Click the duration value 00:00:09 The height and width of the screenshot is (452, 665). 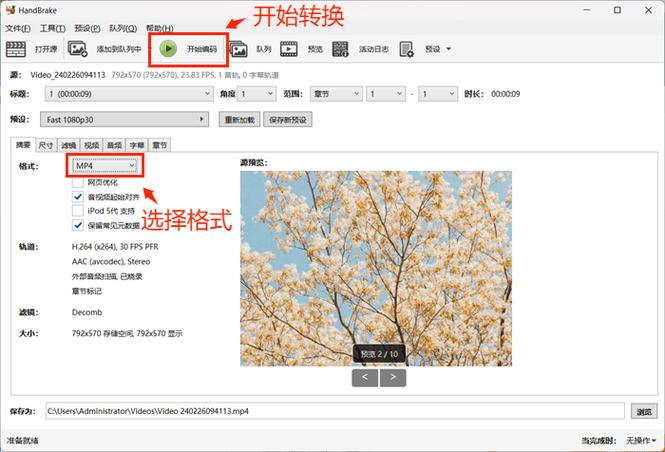pos(506,94)
